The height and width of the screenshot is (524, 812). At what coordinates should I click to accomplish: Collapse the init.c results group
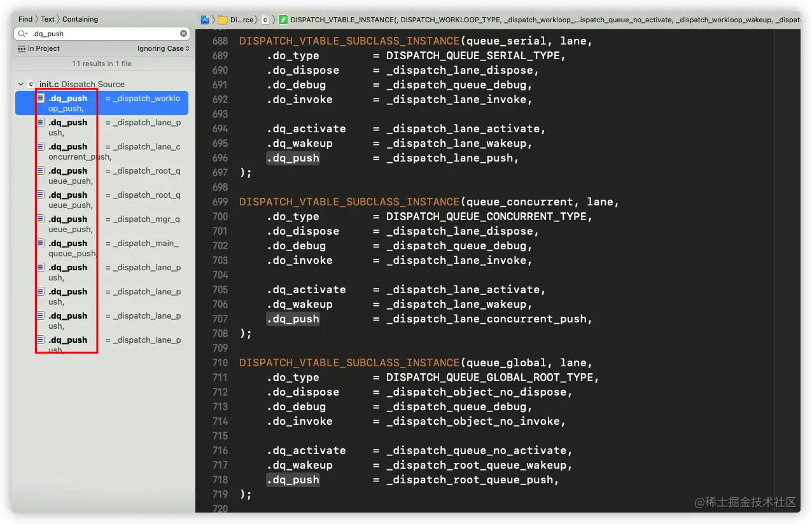pos(20,84)
